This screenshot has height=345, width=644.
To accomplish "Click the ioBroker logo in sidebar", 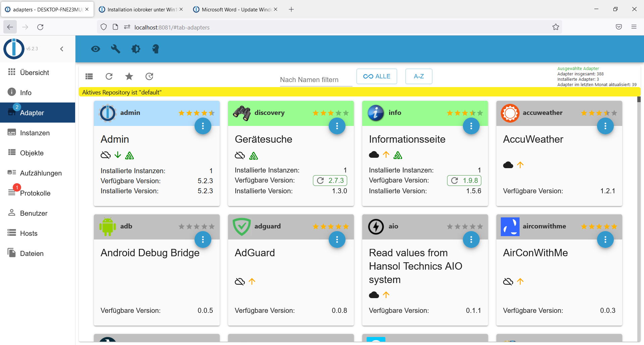I will (x=14, y=49).
